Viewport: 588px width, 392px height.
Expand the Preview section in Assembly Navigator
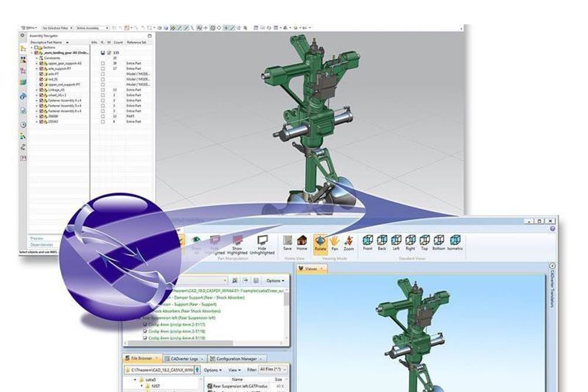tap(37, 238)
